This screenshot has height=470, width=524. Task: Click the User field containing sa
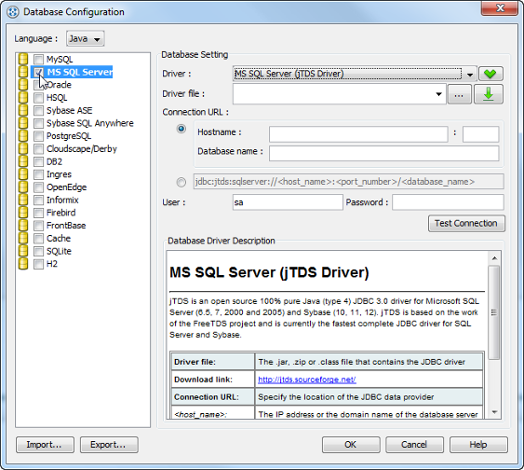pyautogui.click(x=288, y=202)
